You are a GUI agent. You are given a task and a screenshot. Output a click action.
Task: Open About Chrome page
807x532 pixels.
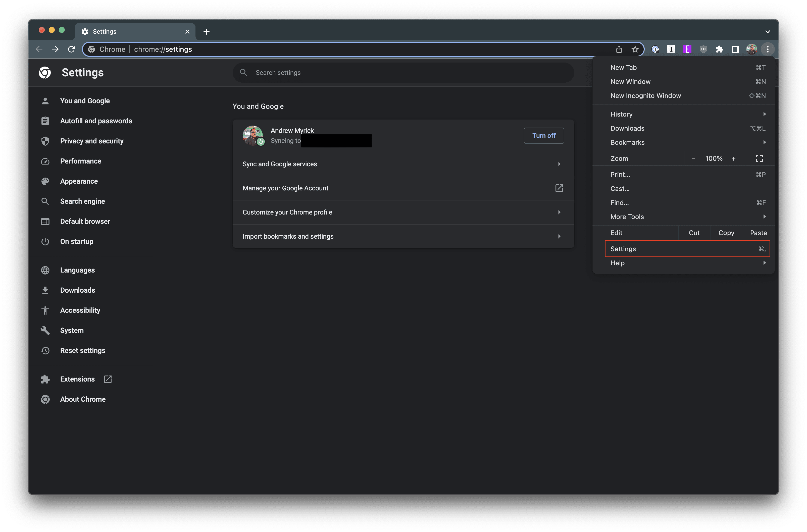[x=83, y=399]
